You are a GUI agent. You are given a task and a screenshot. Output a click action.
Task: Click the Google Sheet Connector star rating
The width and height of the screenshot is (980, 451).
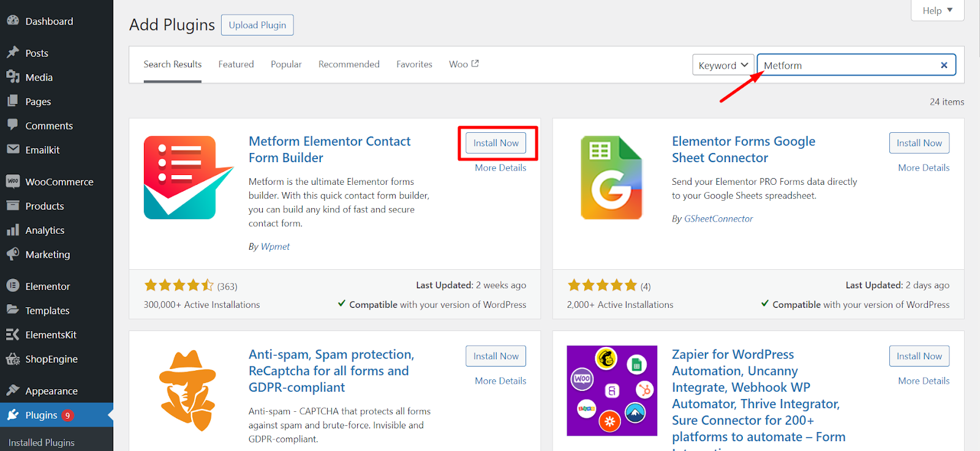(603, 285)
